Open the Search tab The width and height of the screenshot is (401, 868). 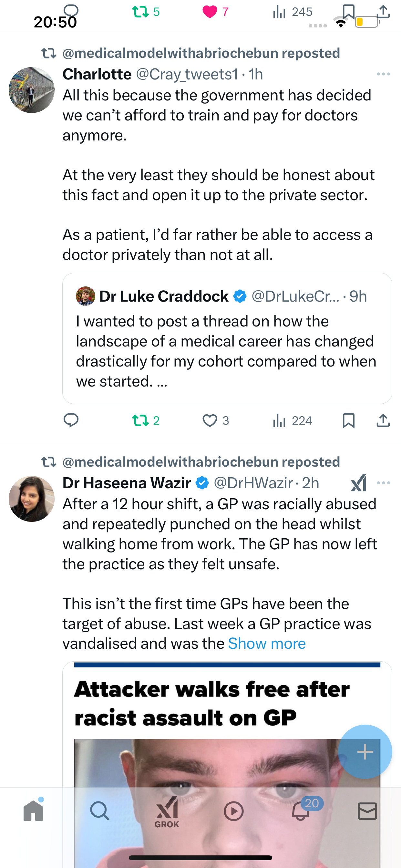coord(100,811)
